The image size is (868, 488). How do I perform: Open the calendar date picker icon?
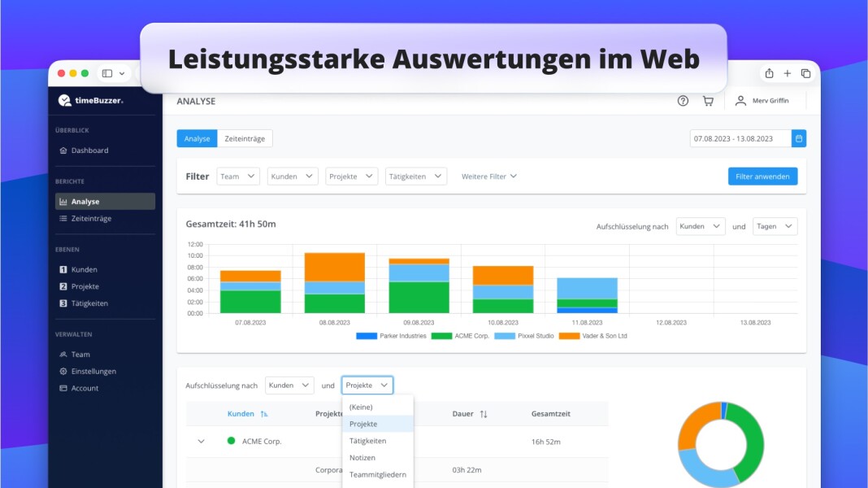coord(799,138)
